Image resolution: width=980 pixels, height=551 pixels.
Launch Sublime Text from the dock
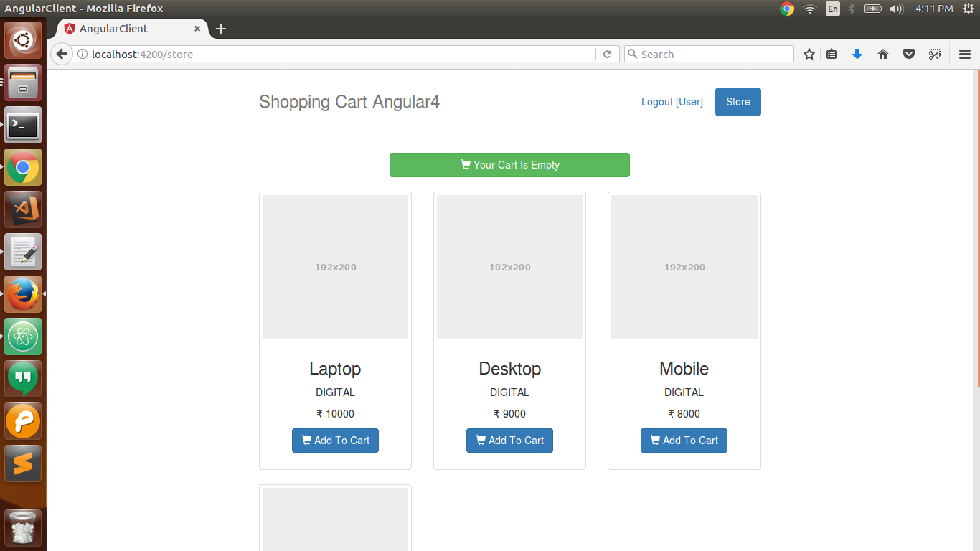point(23,463)
